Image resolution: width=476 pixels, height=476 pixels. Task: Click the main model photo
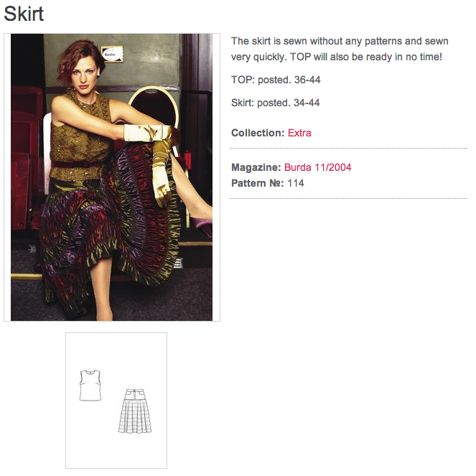pyautogui.click(x=112, y=177)
